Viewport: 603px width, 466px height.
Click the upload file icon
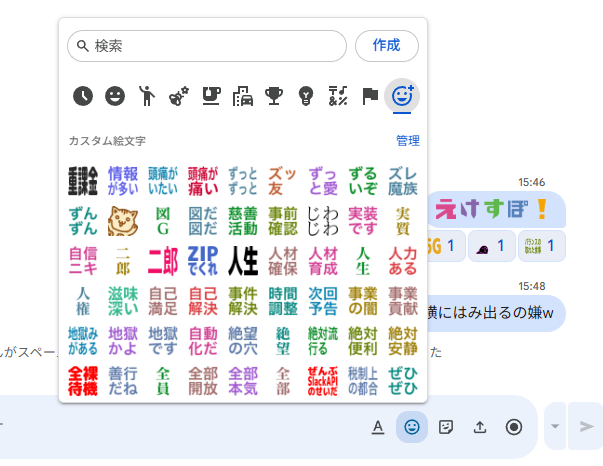480,427
